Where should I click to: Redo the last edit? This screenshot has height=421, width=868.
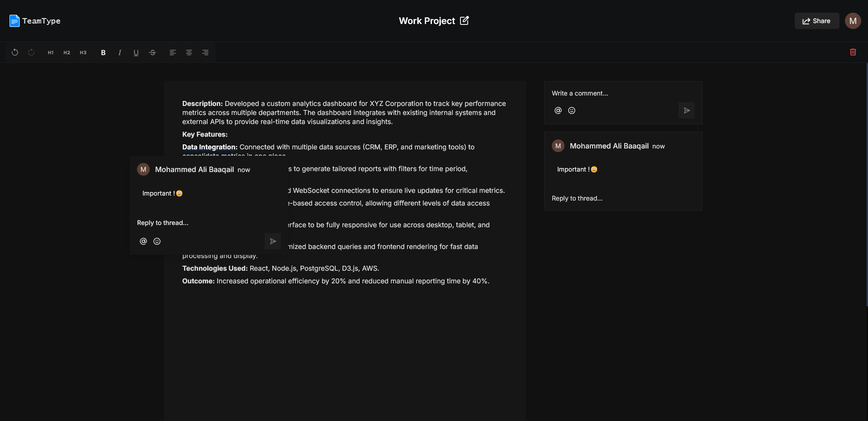point(31,53)
